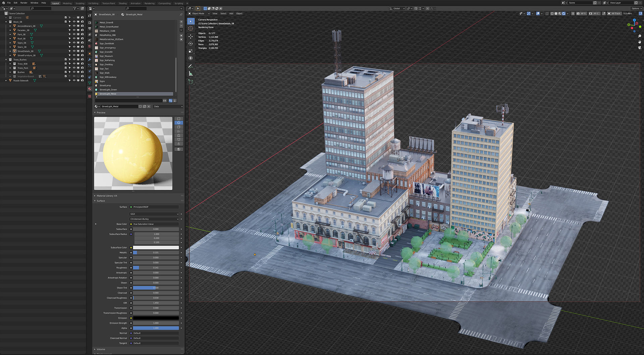Hide Roads-Sidewalk with its eye icon
Viewport: 644px width, 355px height.
(74, 80)
